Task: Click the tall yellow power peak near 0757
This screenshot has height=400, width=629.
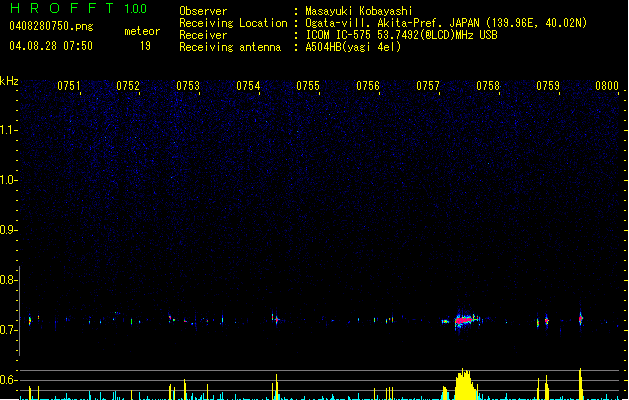Action: (465, 384)
